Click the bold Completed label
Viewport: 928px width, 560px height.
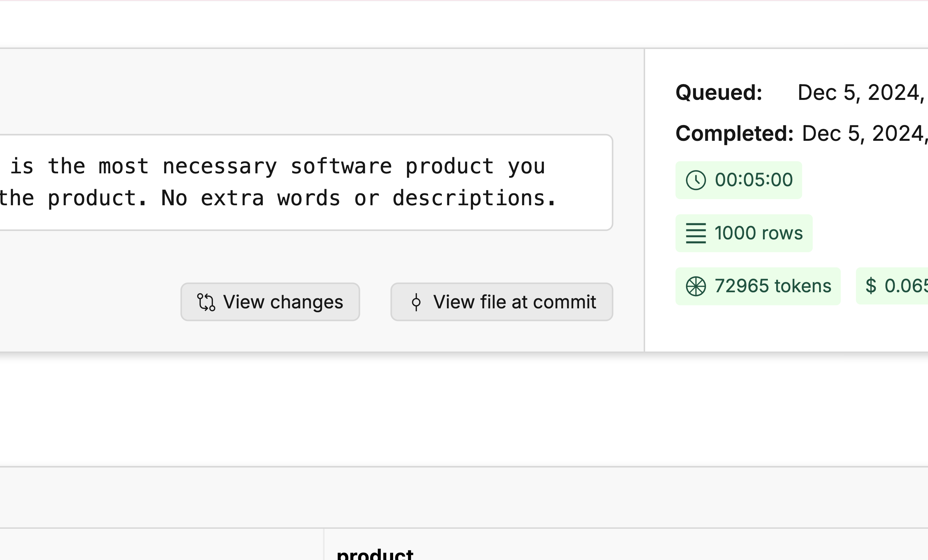[734, 133]
